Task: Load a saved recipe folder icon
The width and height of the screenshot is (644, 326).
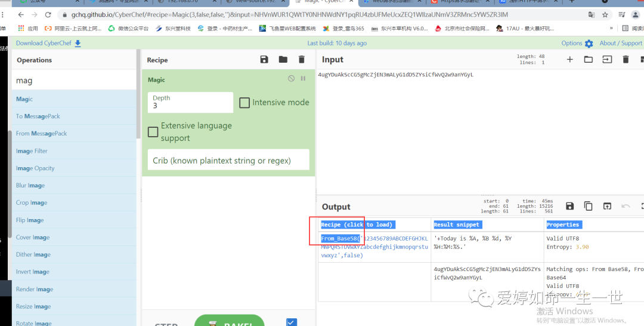Action: [283, 60]
